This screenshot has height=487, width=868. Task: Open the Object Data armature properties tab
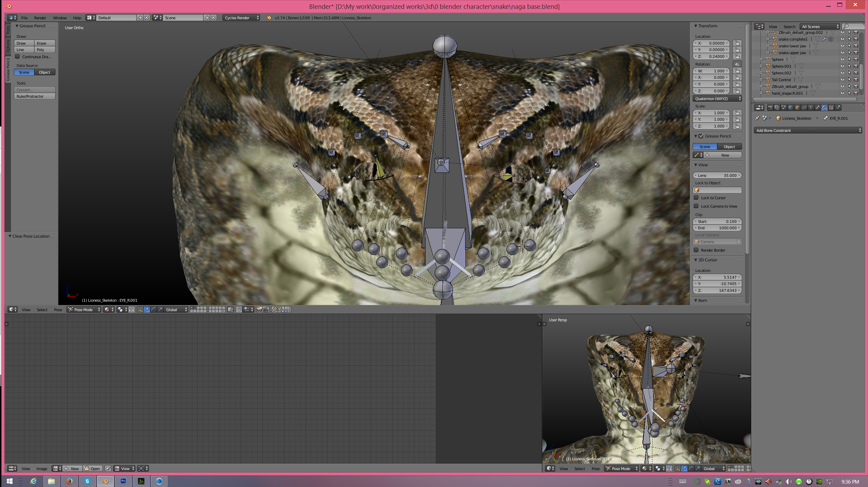[x=811, y=108]
